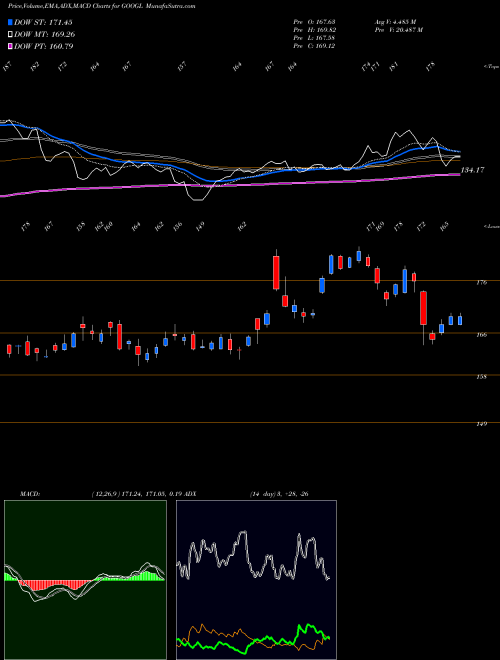Click the 'Pre C: 169.12' close value
Image resolution: width=500 pixels, height=660 pixels.
coord(314,46)
